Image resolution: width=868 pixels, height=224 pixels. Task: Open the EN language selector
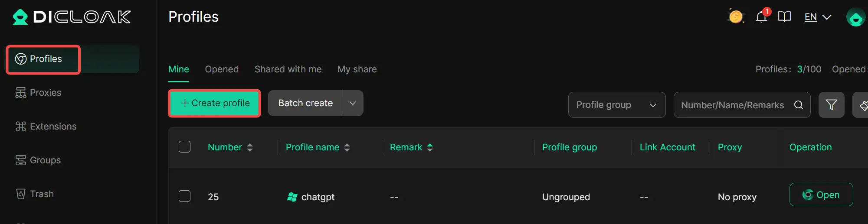coord(817,17)
